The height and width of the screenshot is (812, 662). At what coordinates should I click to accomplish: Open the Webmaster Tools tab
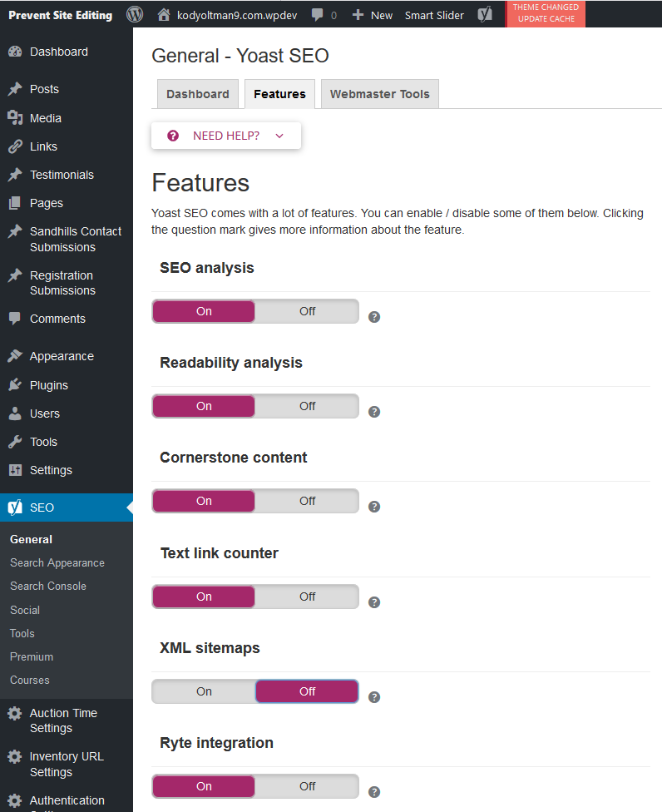click(380, 94)
